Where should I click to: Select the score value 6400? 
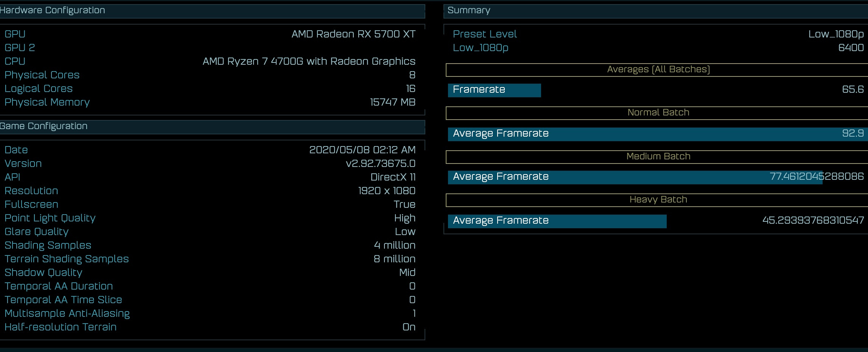851,48
